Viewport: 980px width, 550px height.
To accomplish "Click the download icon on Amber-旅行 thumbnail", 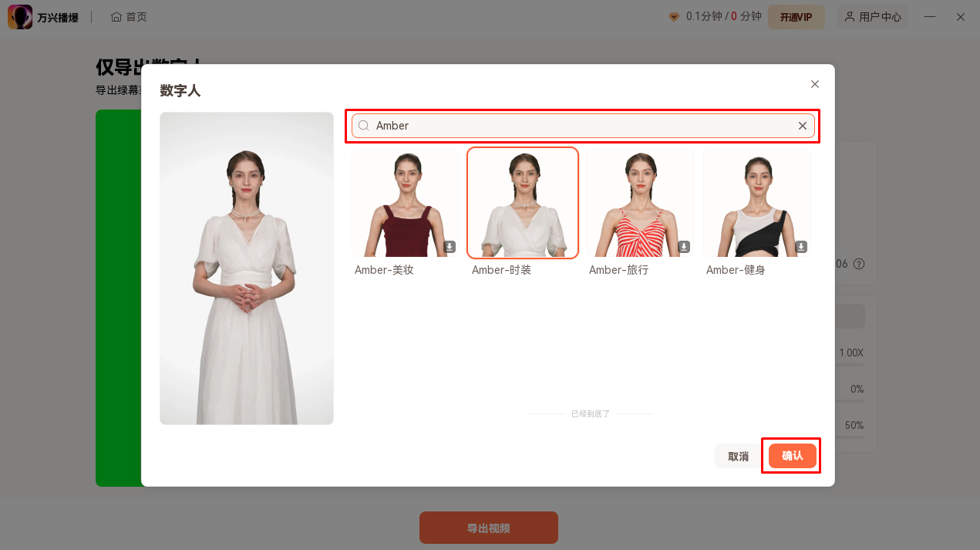I will click(x=684, y=247).
